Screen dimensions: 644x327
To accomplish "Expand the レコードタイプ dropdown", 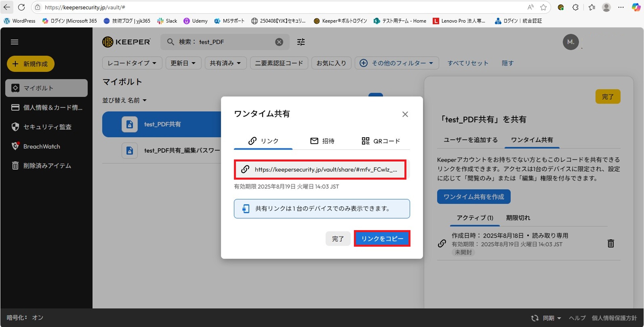I will (132, 63).
